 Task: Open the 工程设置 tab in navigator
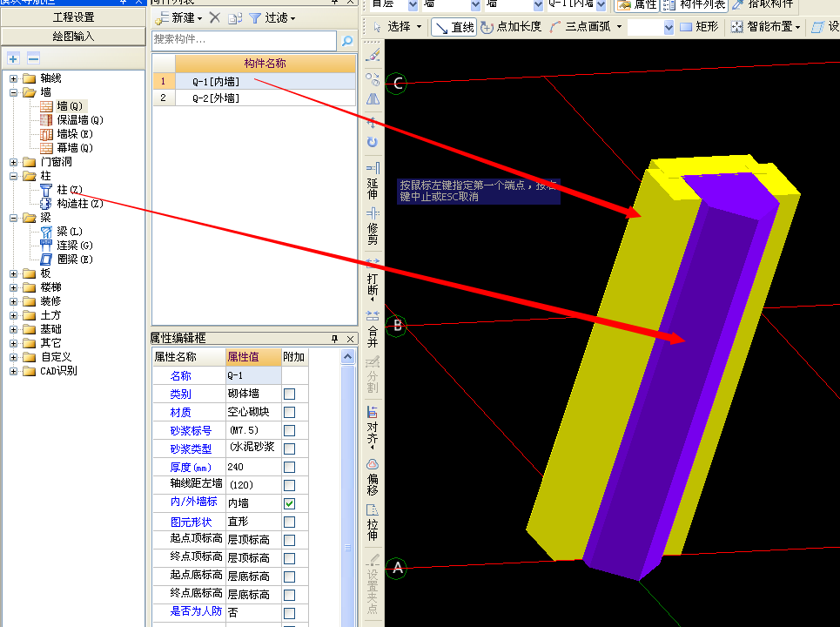click(x=73, y=17)
